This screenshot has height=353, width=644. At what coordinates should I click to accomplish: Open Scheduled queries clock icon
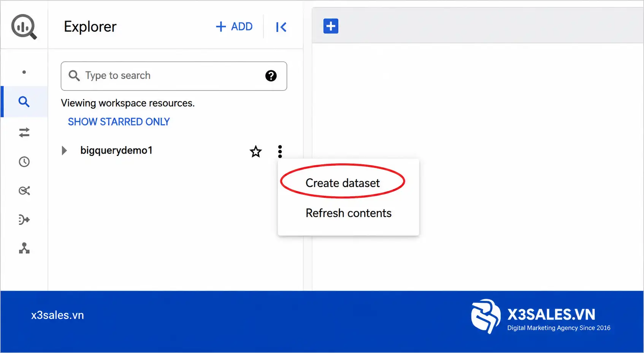pyautogui.click(x=24, y=162)
